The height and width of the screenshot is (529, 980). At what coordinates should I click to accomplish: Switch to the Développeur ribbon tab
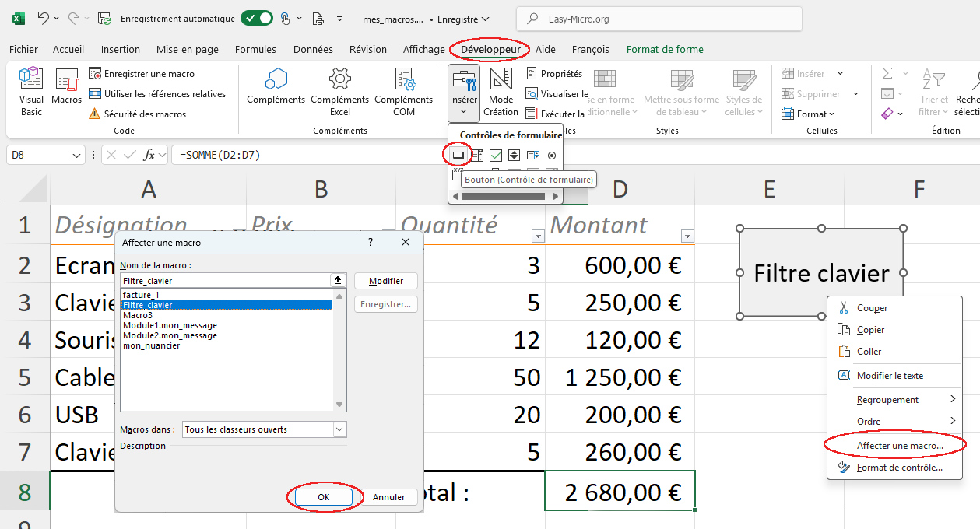click(x=490, y=49)
